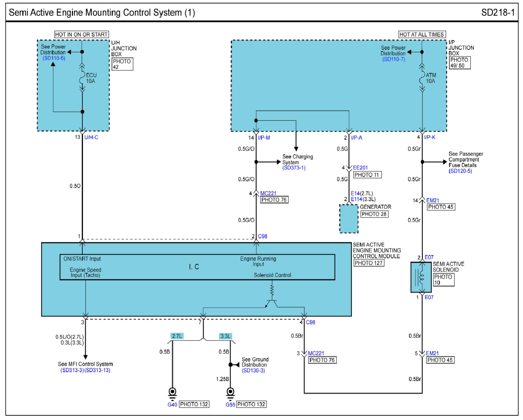The height and width of the screenshot is (420, 523).
Task: Open the SD110-7 power distribution link
Action: pos(394,59)
